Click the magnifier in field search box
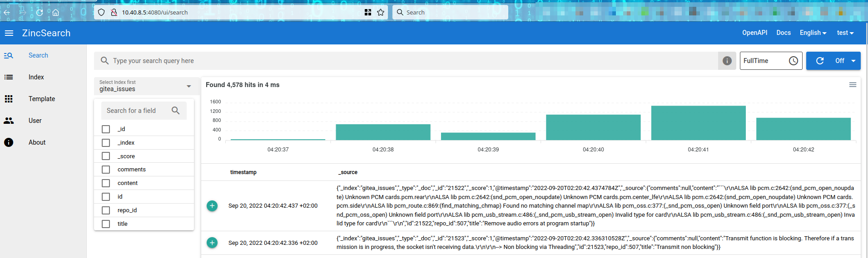The height and width of the screenshot is (258, 868). [176, 111]
